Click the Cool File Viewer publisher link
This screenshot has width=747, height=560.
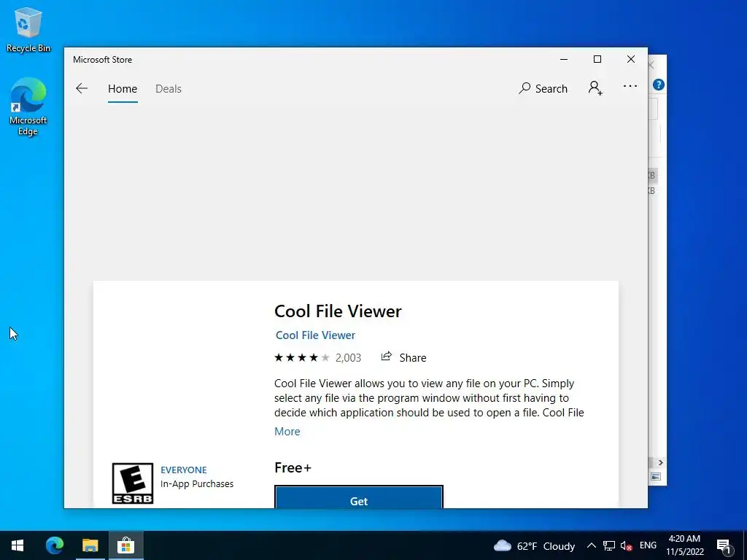[x=315, y=335]
